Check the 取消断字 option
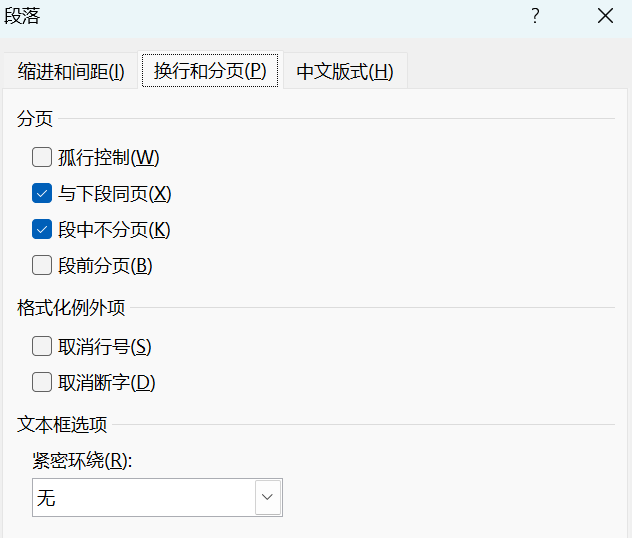Screen dimensions: 632x538 [x=42, y=382]
